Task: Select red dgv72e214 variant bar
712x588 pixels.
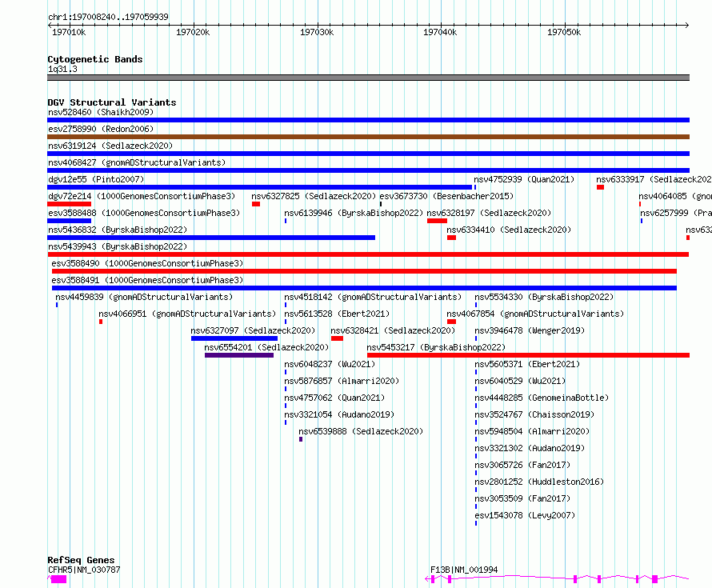Action: [69, 204]
